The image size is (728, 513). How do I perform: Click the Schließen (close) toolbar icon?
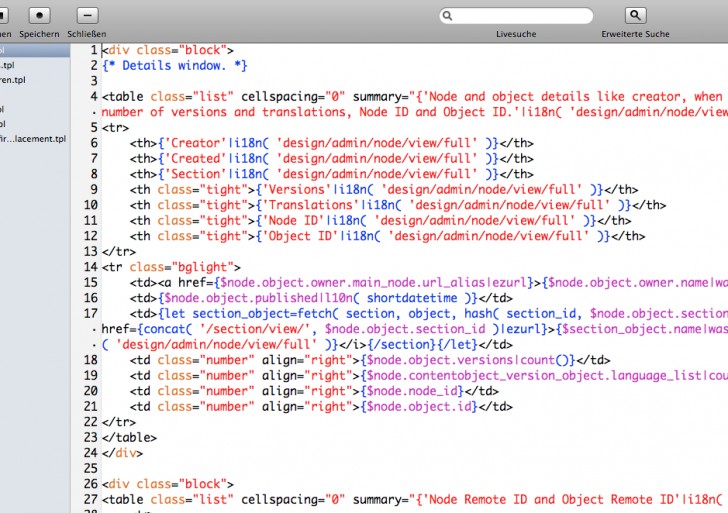(x=87, y=15)
